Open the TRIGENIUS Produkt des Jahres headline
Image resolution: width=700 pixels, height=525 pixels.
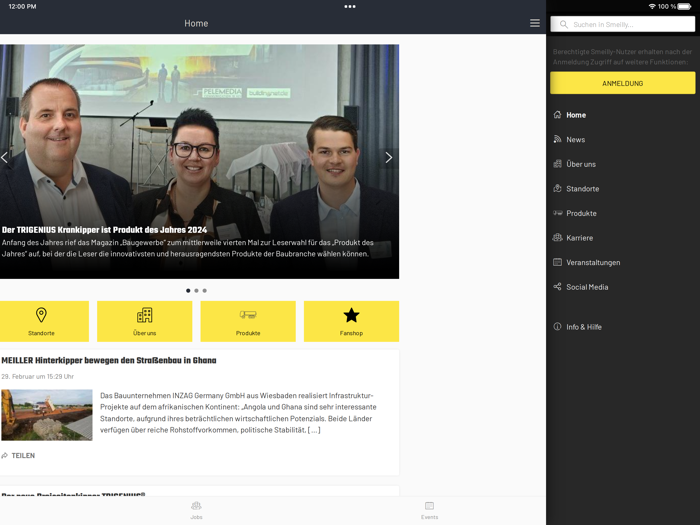[104, 230]
